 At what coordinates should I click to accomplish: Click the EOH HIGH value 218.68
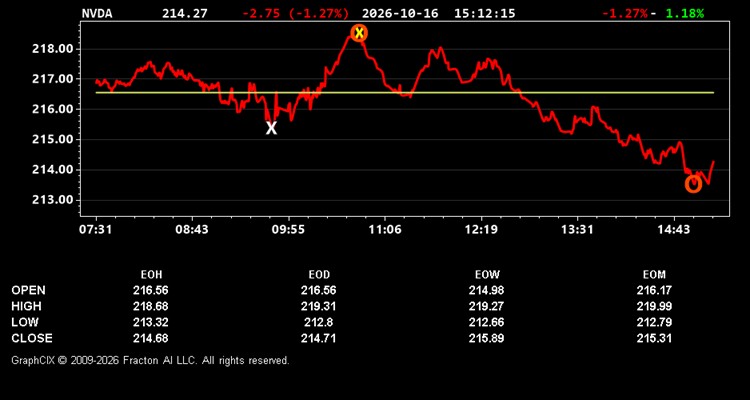tap(151, 306)
